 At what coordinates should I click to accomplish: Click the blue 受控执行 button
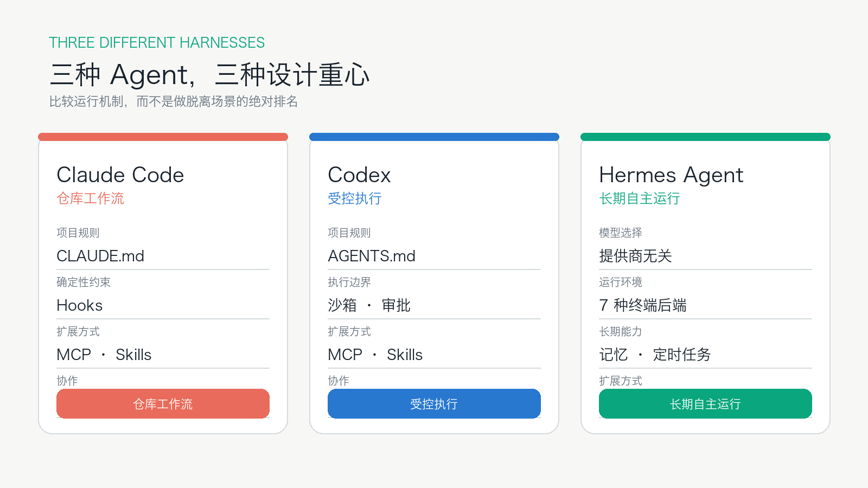(x=434, y=403)
